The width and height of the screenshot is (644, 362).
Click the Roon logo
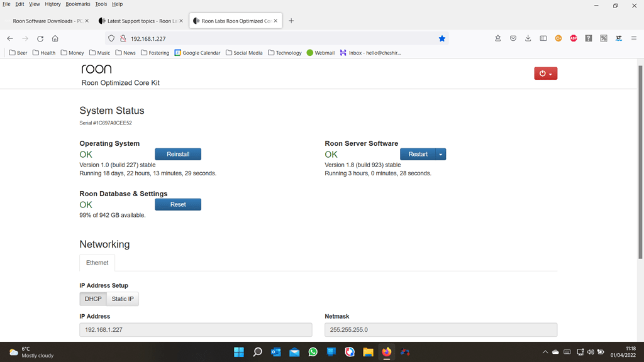(97, 69)
